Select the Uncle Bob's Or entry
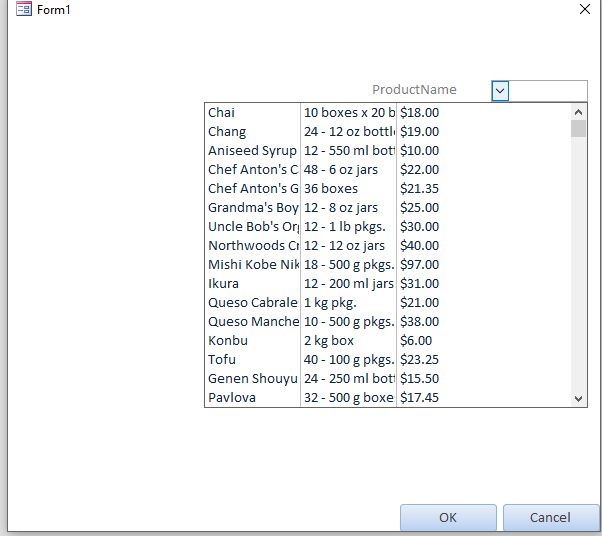The width and height of the screenshot is (602, 536). (x=388, y=227)
